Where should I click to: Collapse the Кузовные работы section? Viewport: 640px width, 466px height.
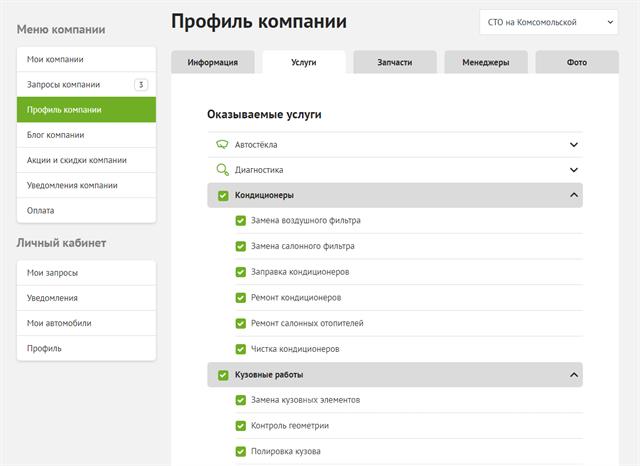(573, 375)
